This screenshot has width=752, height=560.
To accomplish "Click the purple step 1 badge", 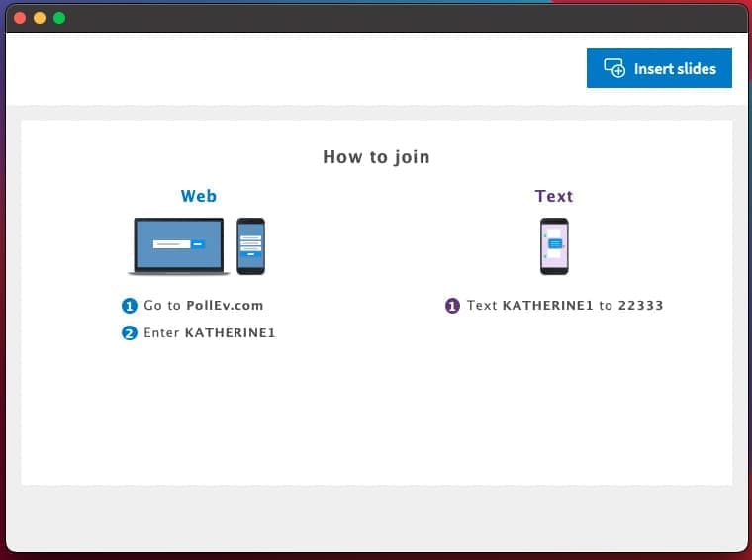I will pos(452,306).
